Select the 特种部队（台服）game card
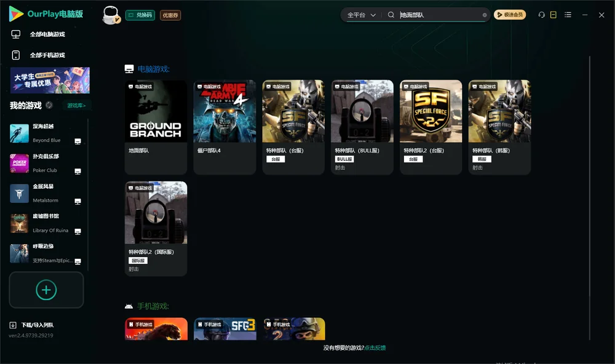 293,127
